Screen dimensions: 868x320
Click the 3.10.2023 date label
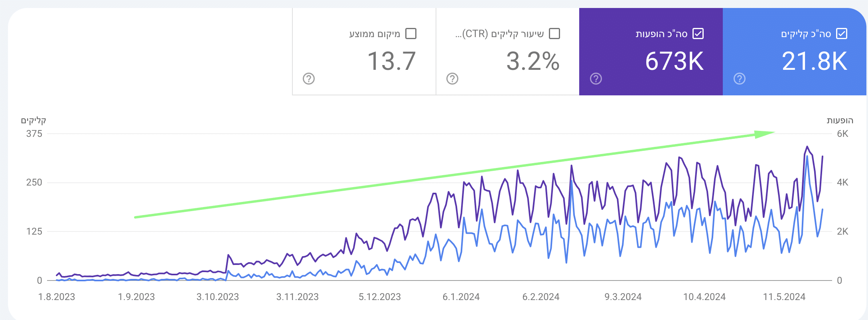point(218,297)
